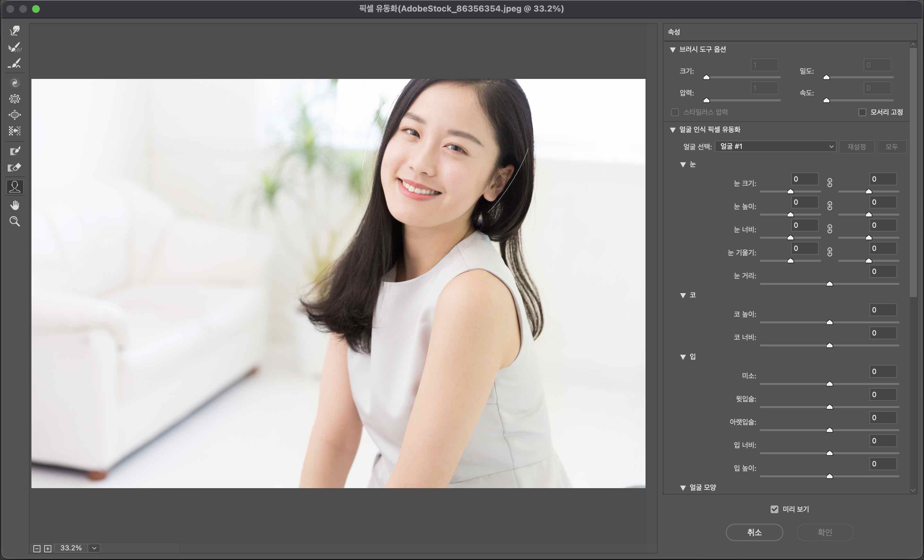The image size is (924, 560).
Task: Select the Pucker tool
Action: click(15, 98)
